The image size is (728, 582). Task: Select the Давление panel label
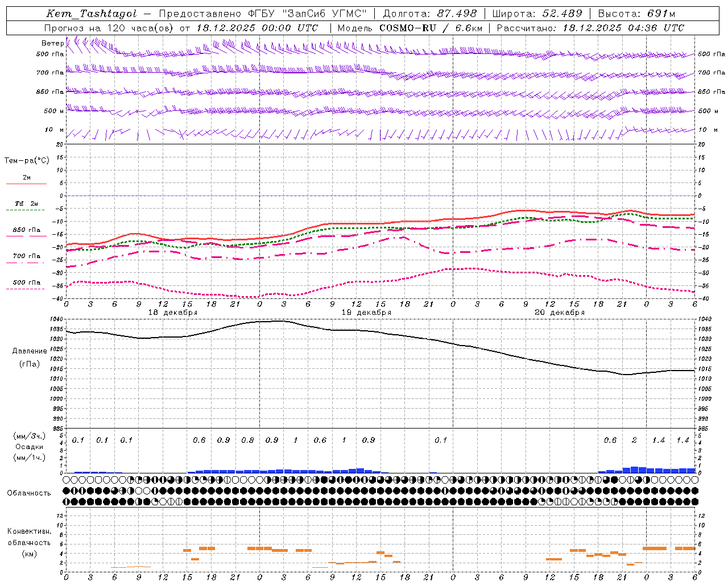click(x=30, y=351)
